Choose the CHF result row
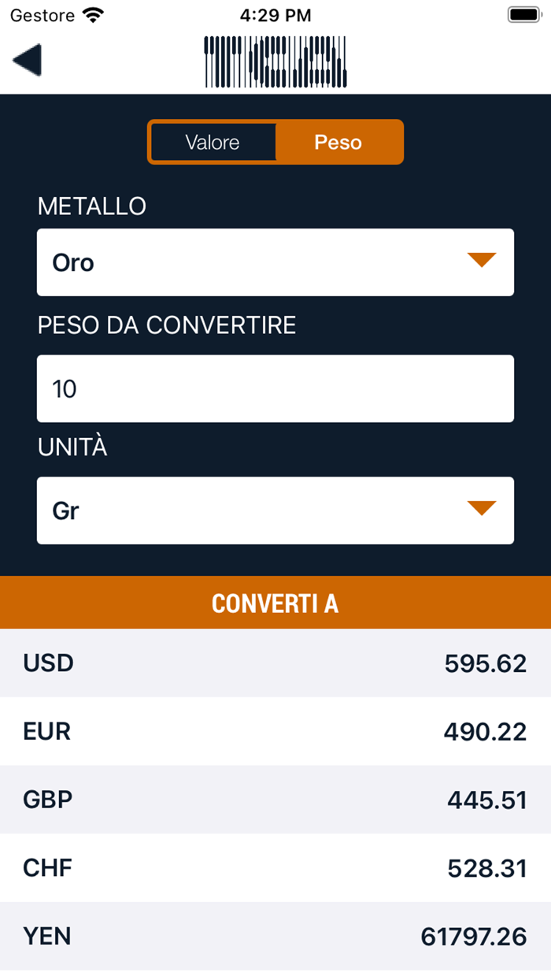The height and width of the screenshot is (980, 551). [275, 868]
